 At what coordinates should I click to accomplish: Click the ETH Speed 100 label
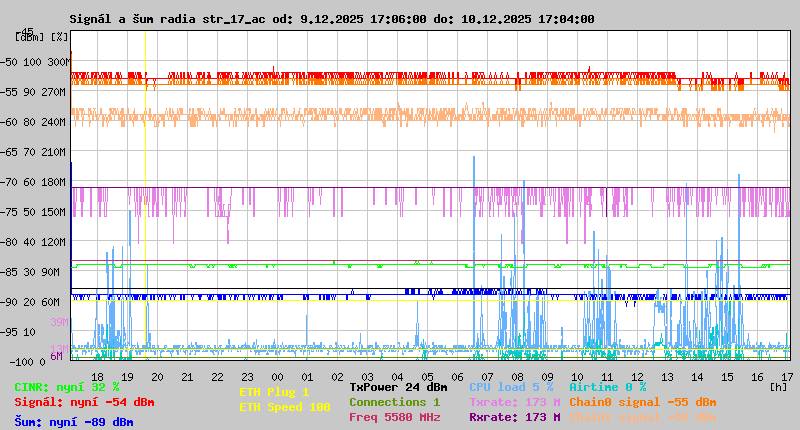(x=284, y=407)
